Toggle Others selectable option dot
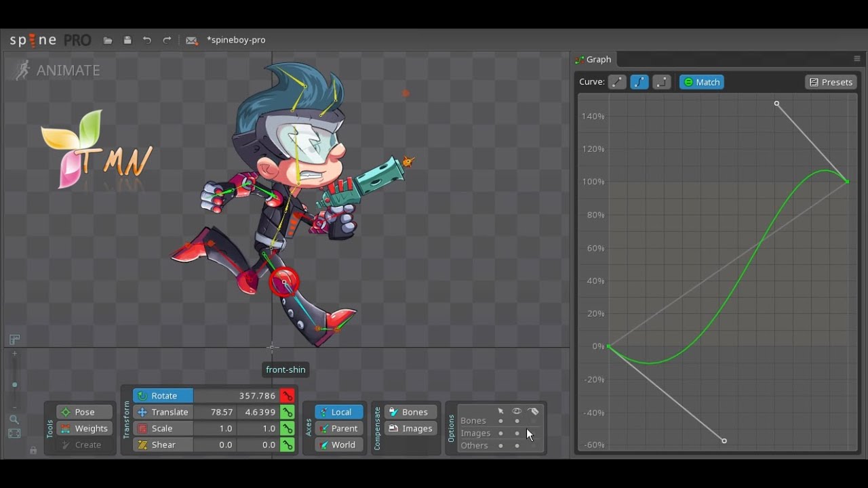This screenshot has height=488, width=868. [500, 445]
